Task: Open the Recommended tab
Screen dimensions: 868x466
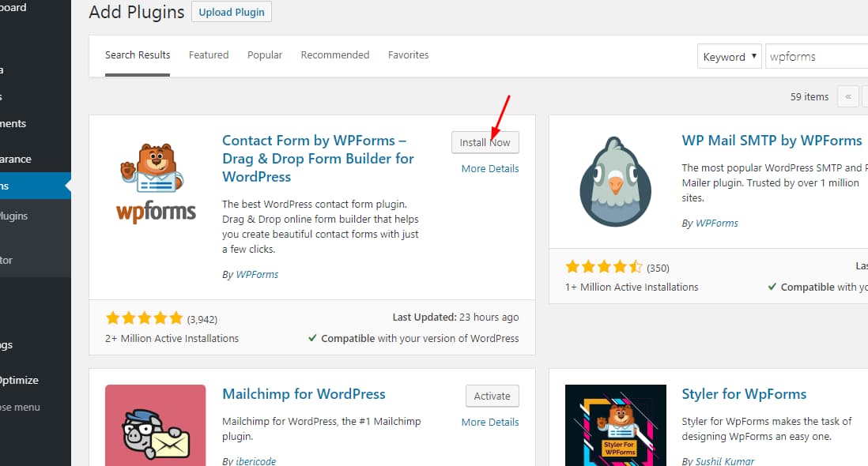Action: pos(335,55)
